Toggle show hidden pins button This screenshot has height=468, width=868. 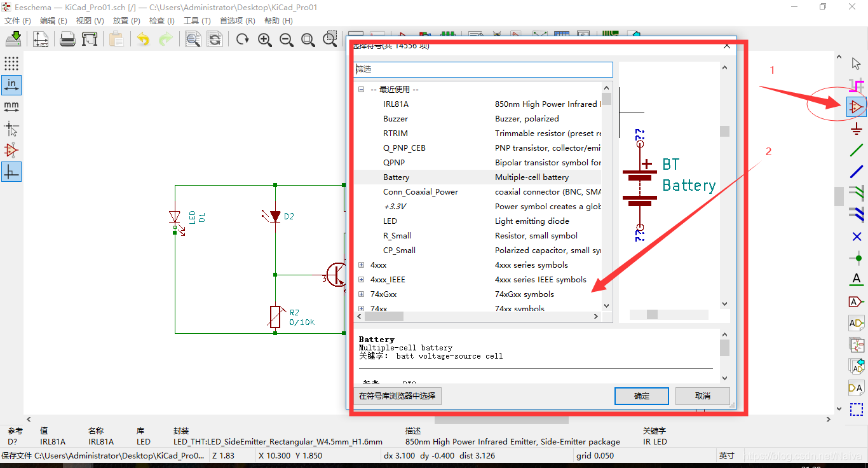pyautogui.click(x=11, y=150)
